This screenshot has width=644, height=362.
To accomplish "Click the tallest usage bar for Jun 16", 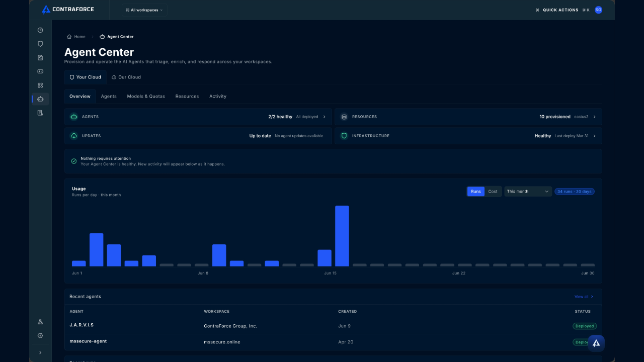I will click(342, 236).
